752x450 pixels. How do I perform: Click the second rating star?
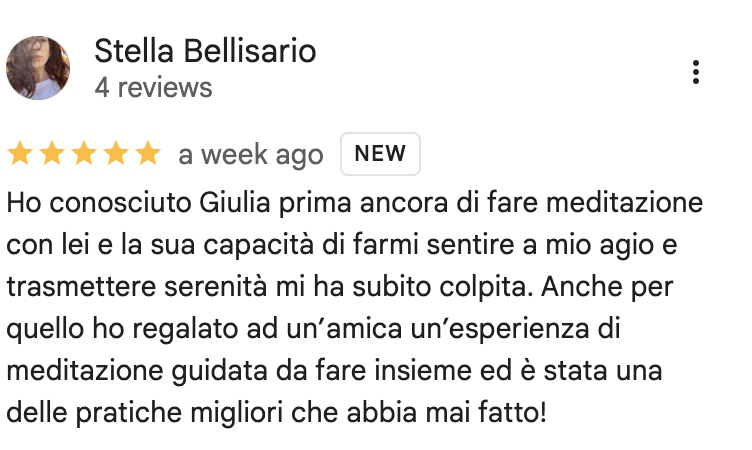pyautogui.click(x=52, y=154)
